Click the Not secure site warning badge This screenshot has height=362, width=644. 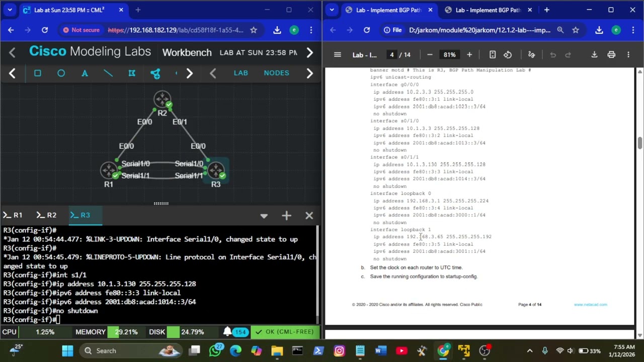(81, 30)
